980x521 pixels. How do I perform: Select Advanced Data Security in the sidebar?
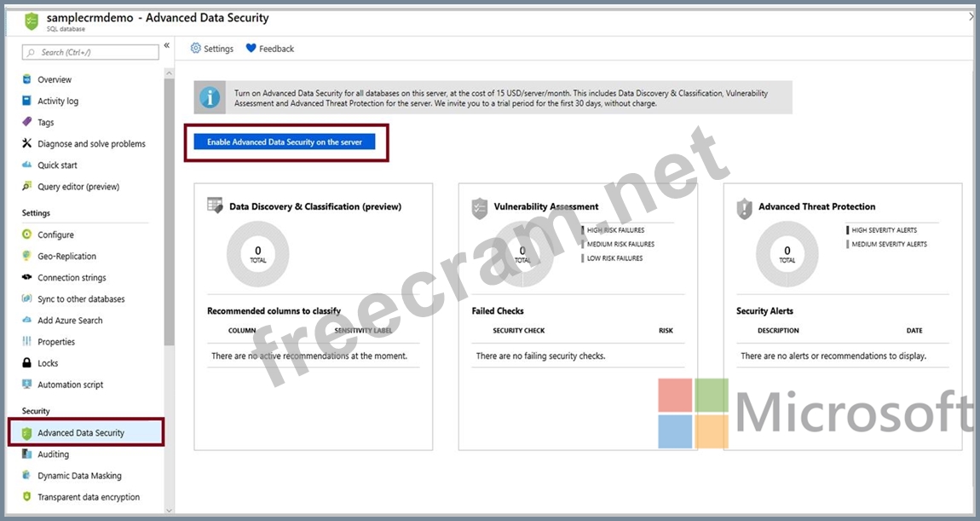[x=85, y=432]
